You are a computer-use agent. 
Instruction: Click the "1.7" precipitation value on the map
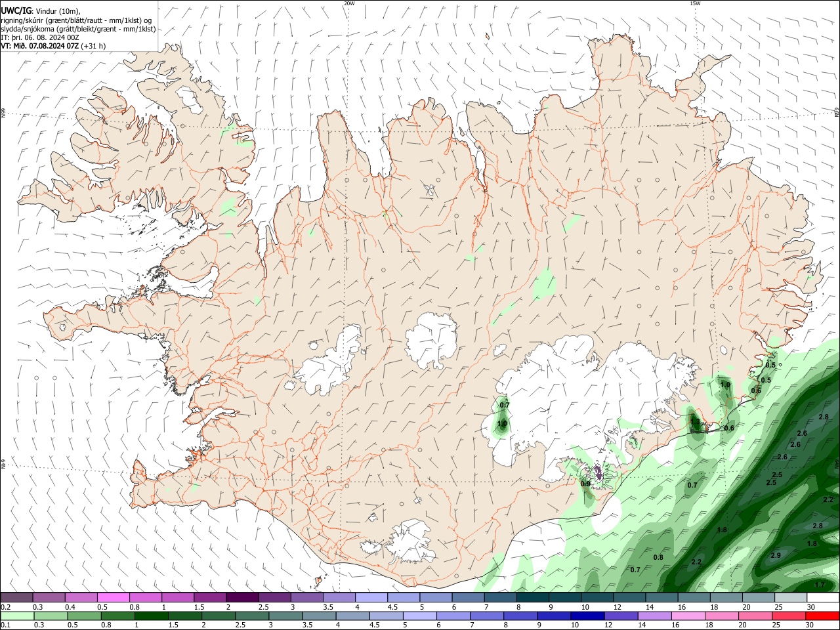click(x=820, y=585)
